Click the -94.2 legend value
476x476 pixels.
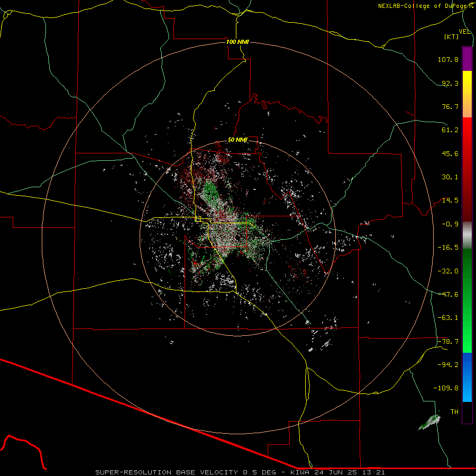click(x=448, y=364)
